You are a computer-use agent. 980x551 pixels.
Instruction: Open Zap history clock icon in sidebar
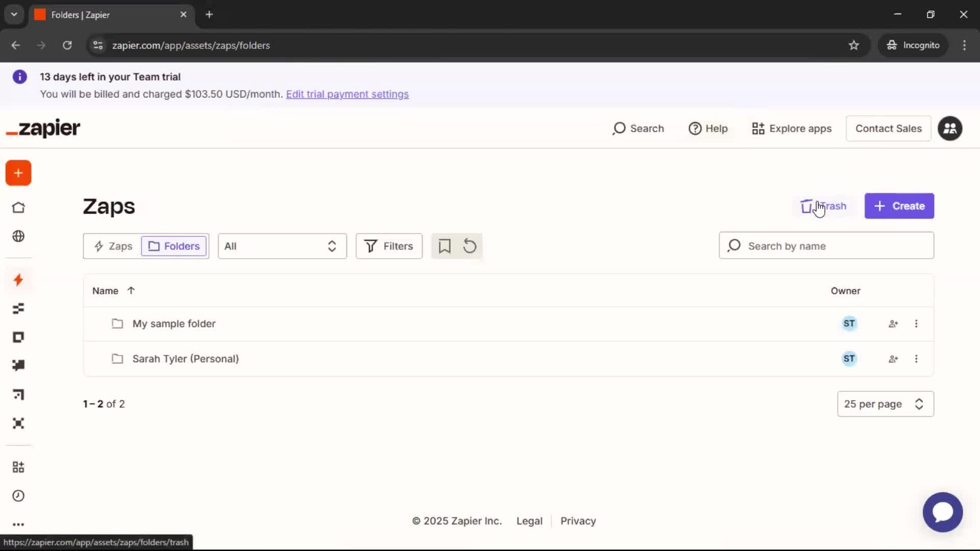[x=18, y=496]
